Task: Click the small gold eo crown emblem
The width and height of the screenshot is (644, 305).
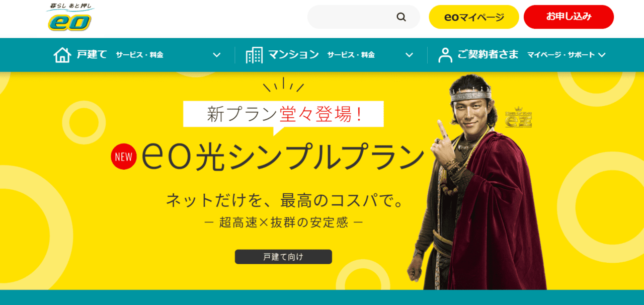Action: point(518,118)
